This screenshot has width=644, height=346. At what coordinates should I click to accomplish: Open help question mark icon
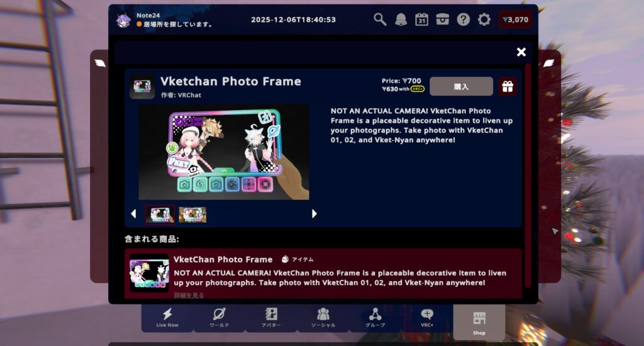(464, 20)
